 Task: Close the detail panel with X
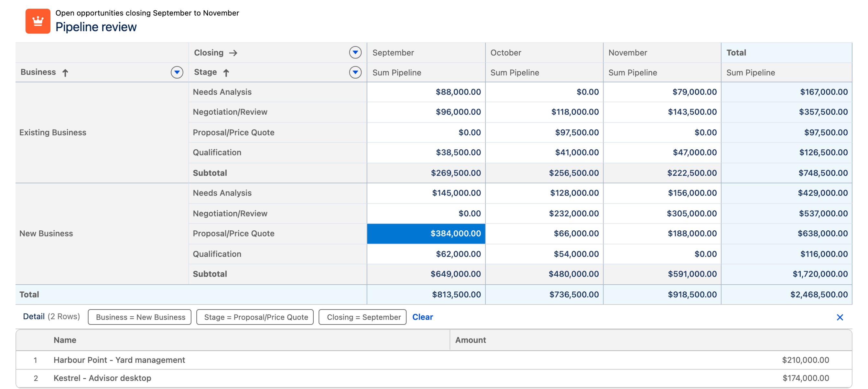pos(840,317)
